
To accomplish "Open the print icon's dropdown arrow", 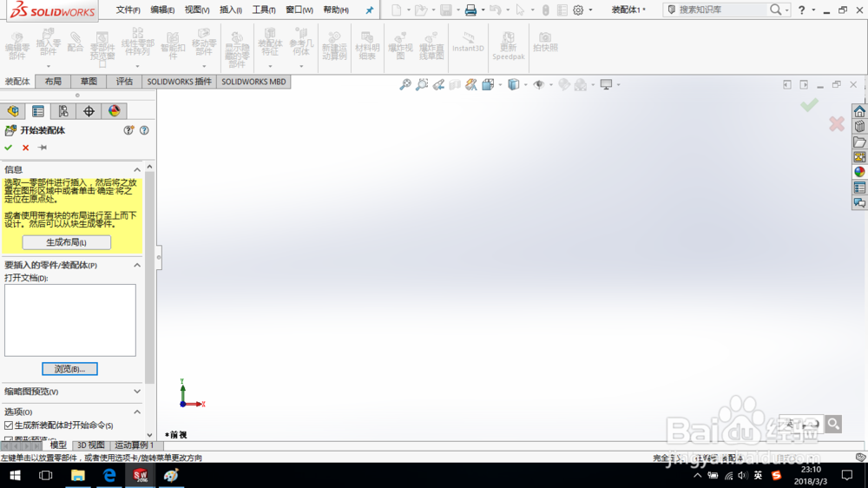I will tap(483, 10).
